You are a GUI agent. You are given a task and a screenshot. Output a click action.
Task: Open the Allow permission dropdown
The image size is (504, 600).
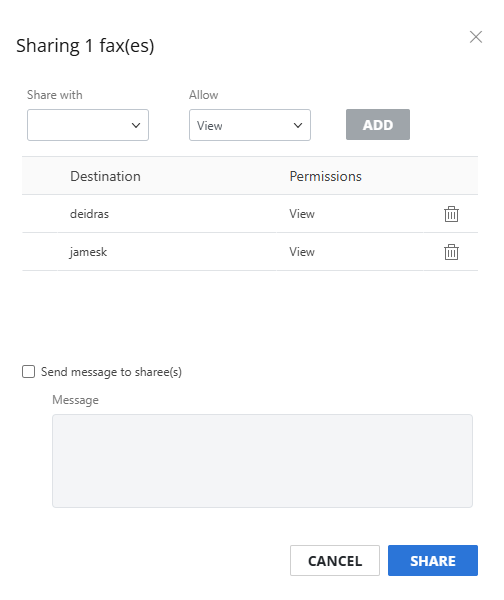pyautogui.click(x=250, y=125)
